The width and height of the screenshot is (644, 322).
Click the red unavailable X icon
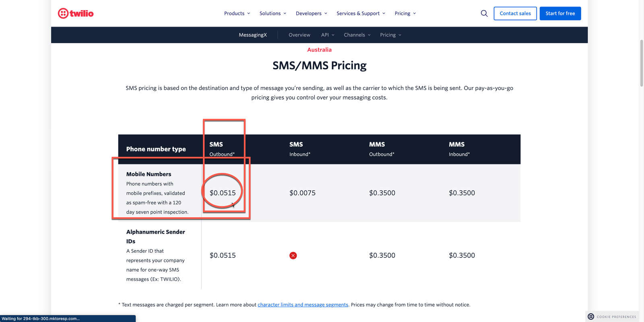293,256
